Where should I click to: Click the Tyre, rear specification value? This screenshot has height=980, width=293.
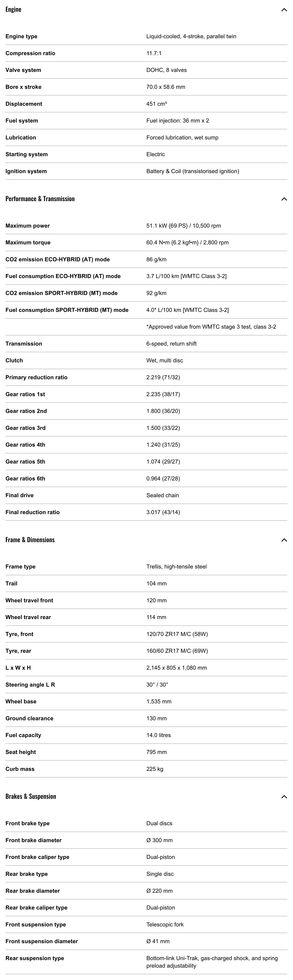(x=177, y=651)
